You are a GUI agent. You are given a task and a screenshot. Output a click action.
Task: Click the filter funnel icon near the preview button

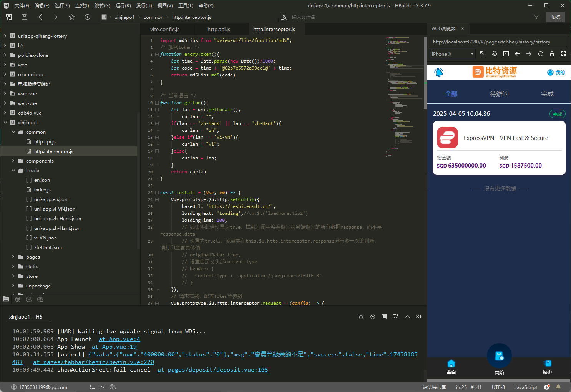536,17
